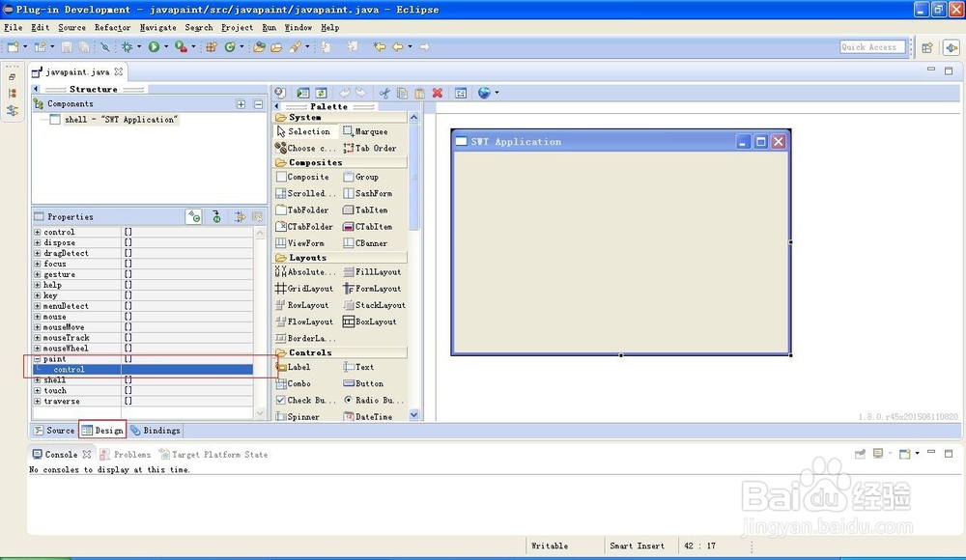Expand the dispose event property
Viewport: 966px width, 560px height.
tap(38, 242)
